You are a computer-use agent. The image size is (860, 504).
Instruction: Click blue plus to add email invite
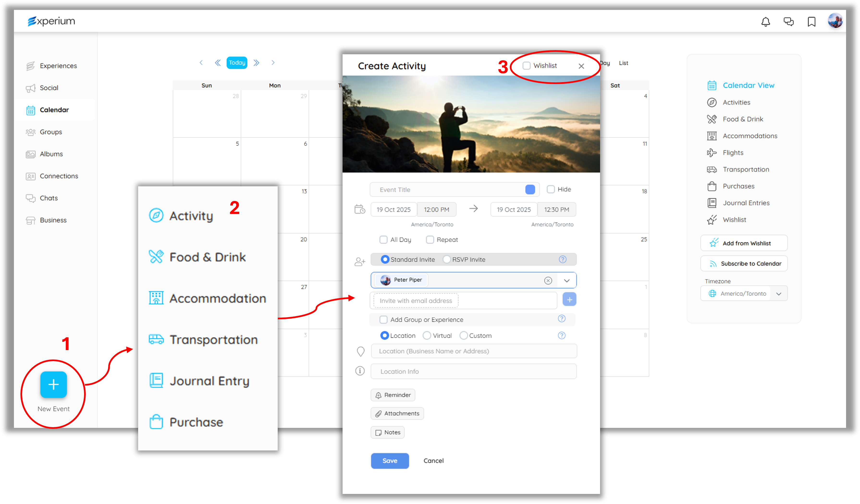569,299
